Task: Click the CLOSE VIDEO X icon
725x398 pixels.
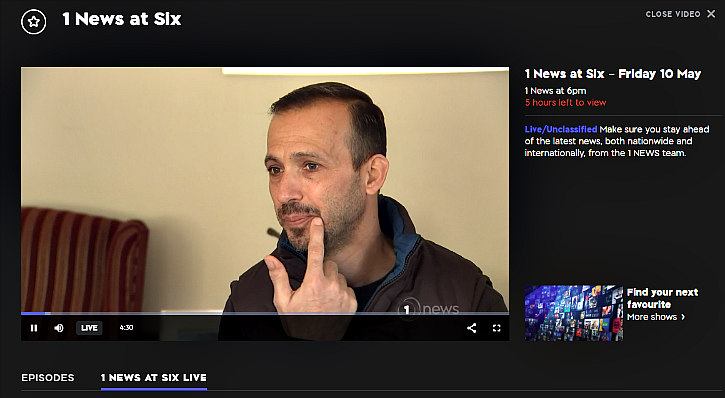Action: (711, 14)
